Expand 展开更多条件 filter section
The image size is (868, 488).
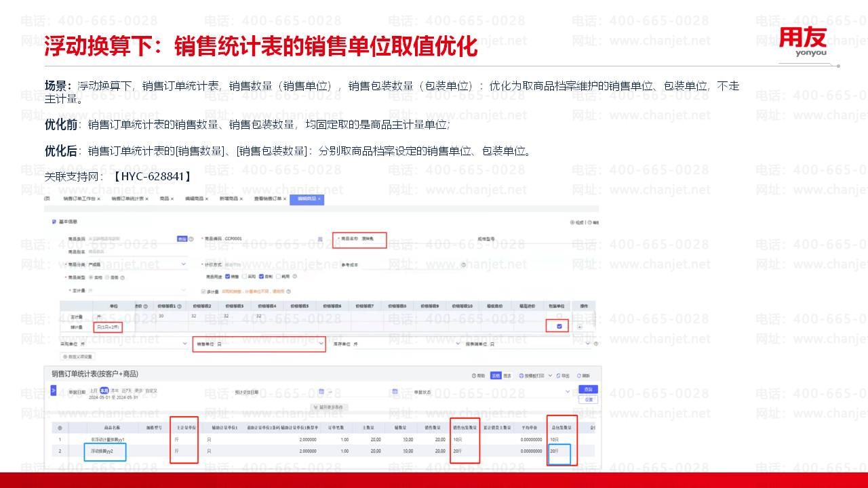[x=329, y=407]
